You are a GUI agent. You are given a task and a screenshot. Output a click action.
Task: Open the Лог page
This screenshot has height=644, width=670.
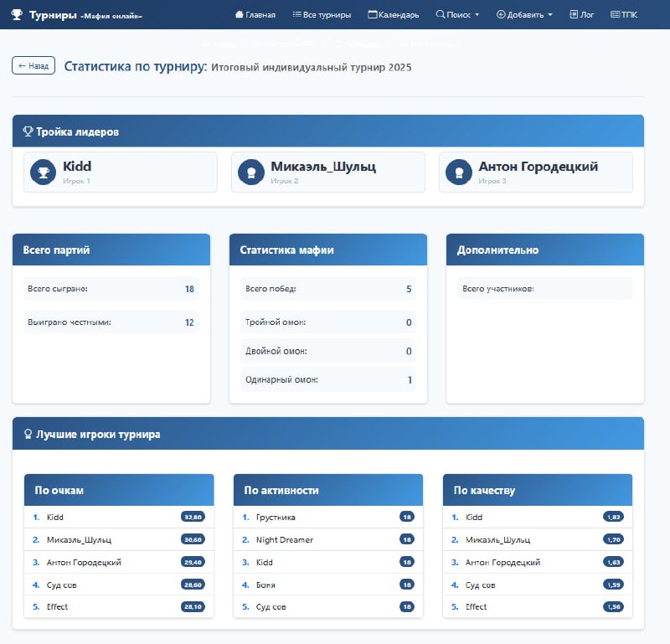pos(581,14)
